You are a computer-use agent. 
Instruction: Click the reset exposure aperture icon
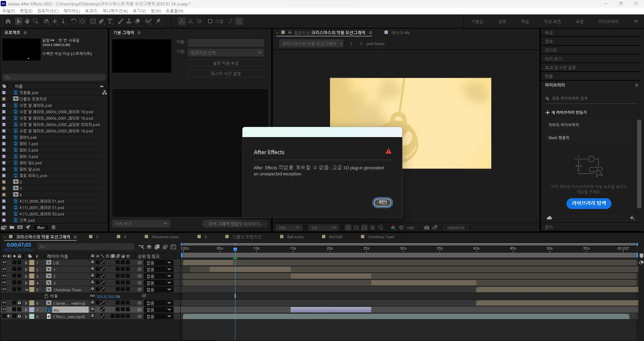point(401,227)
